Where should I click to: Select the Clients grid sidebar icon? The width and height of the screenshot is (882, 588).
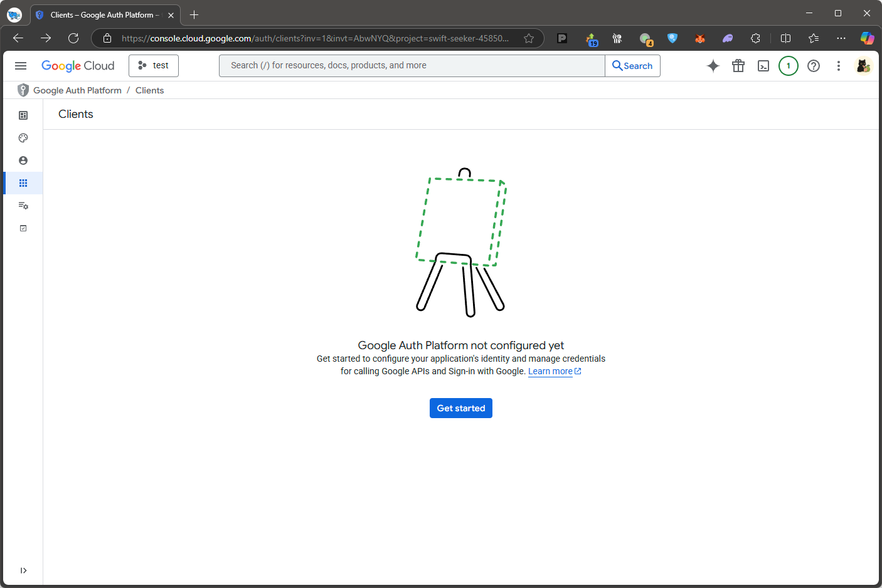pos(23,183)
